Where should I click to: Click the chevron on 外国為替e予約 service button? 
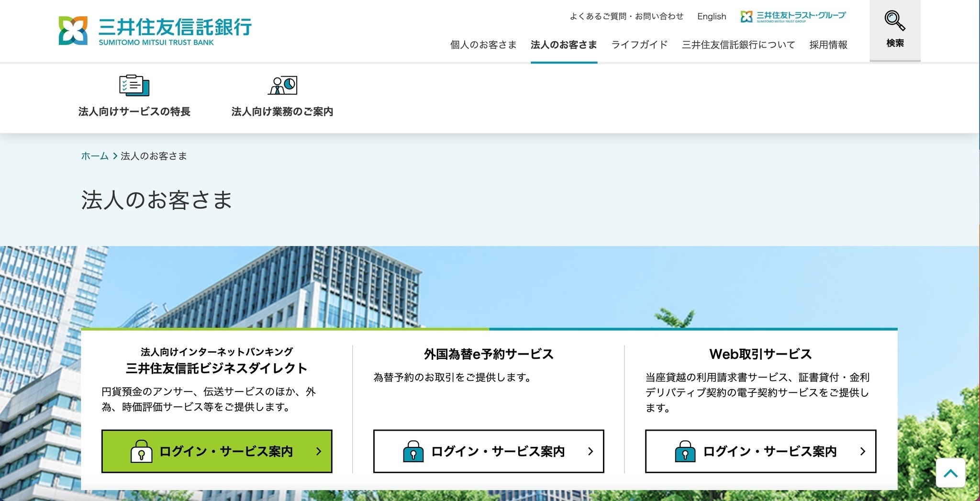591,450
